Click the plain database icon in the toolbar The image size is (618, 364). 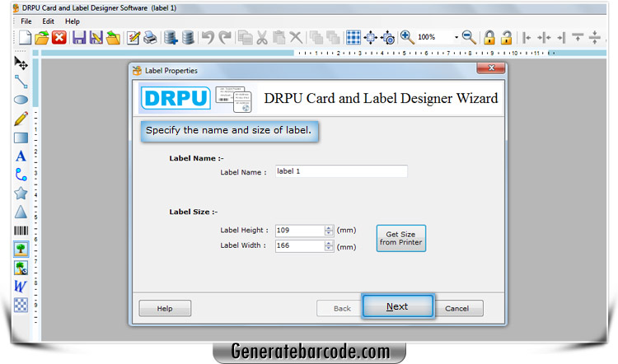click(188, 38)
